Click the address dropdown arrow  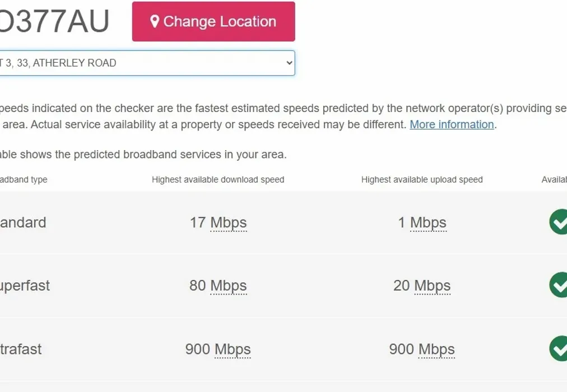[x=289, y=63]
